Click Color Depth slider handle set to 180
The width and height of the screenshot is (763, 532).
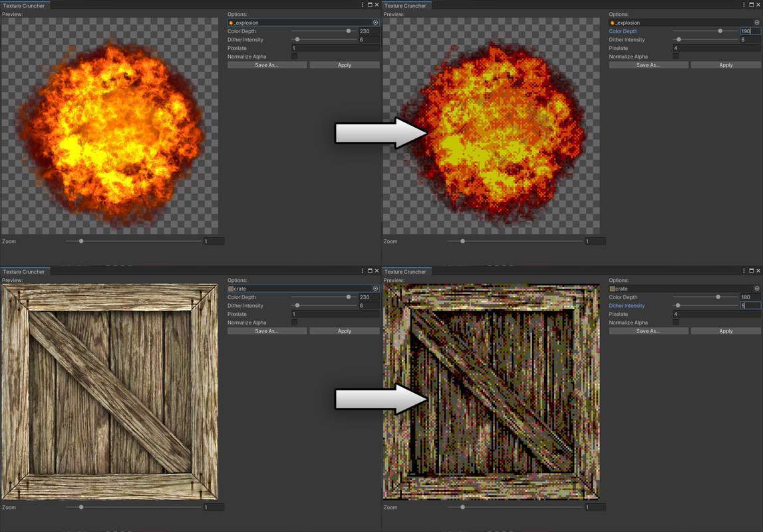pos(718,297)
